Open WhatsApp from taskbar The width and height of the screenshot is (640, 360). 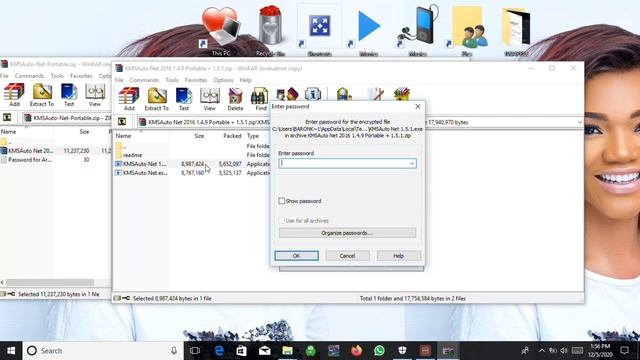coord(379,351)
